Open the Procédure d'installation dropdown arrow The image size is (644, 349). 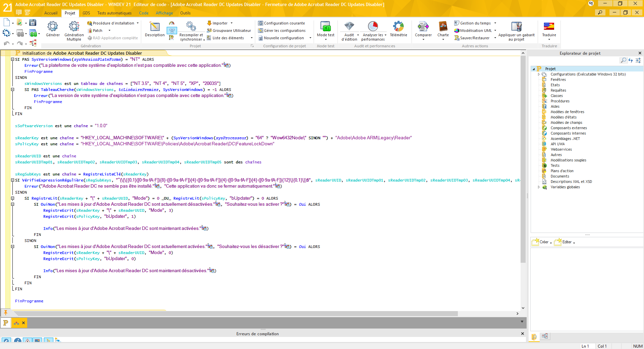click(x=138, y=23)
